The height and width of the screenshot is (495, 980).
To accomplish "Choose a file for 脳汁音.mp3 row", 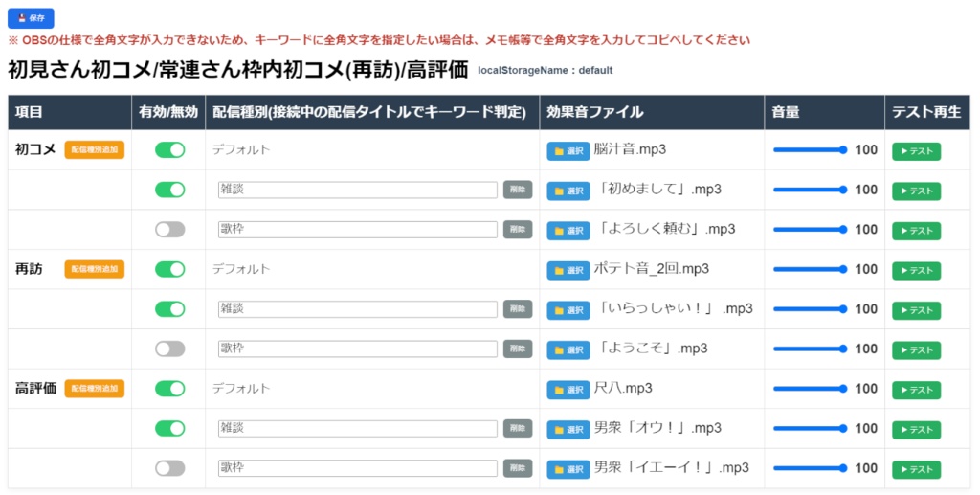I will pyautogui.click(x=568, y=151).
